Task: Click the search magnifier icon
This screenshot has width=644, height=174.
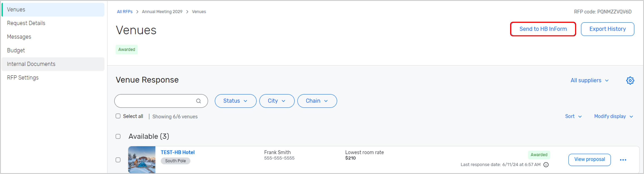Action: [x=198, y=101]
